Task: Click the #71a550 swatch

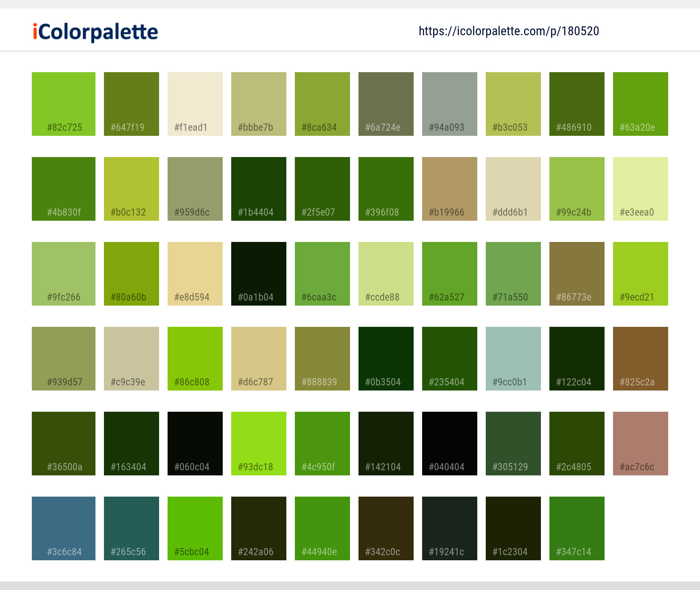Action: coord(513,274)
